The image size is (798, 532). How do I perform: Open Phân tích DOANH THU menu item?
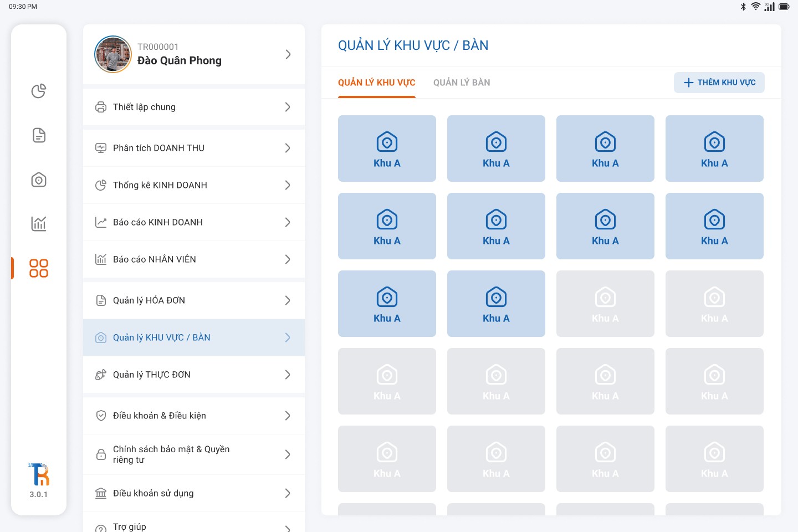[194, 148]
